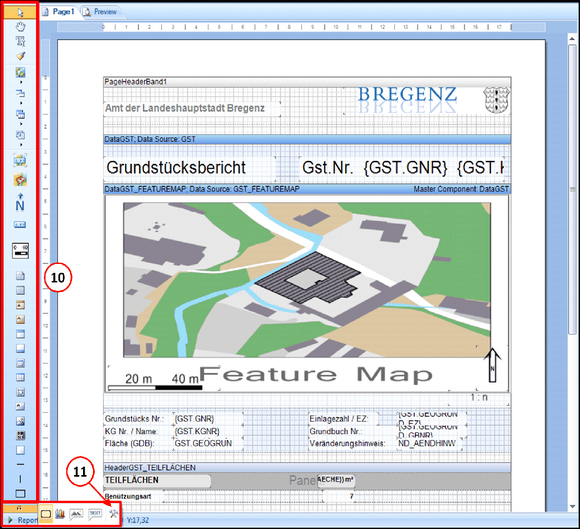
Task: Click the Report item in status bar
Action: 22,520
